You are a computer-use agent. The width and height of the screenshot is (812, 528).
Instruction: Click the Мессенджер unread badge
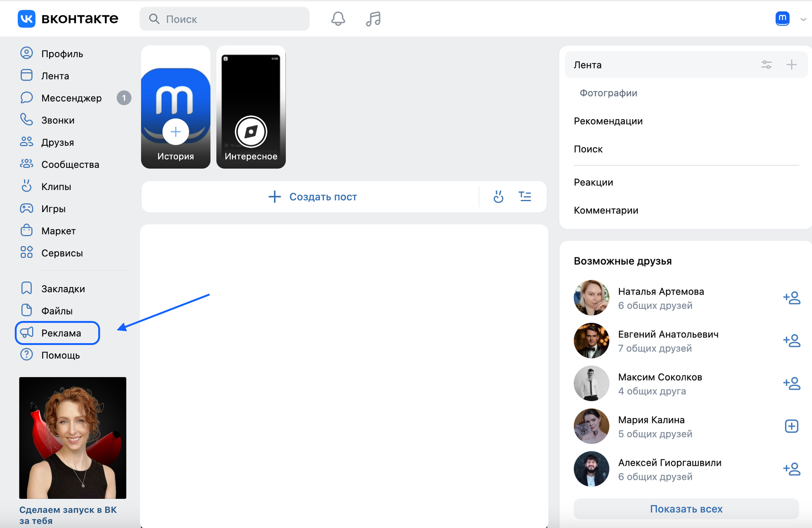pyautogui.click(x=124, y=98)
